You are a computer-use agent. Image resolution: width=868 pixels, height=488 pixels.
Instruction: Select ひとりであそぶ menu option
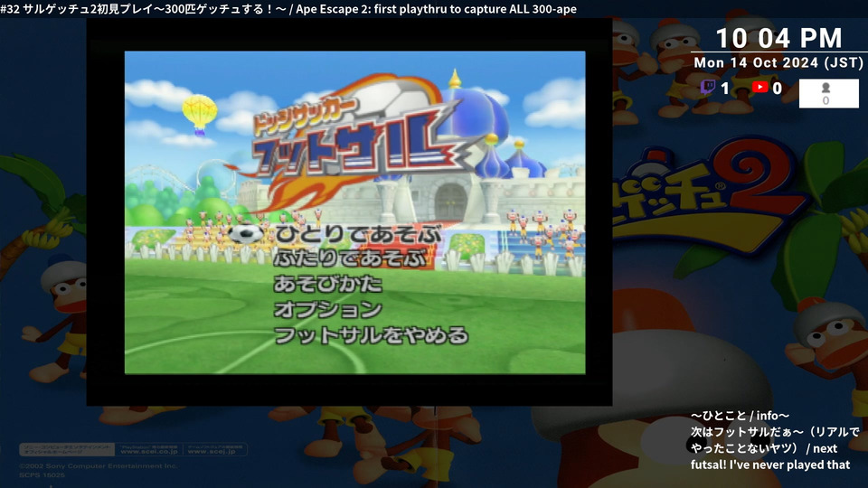coord(359,234)
